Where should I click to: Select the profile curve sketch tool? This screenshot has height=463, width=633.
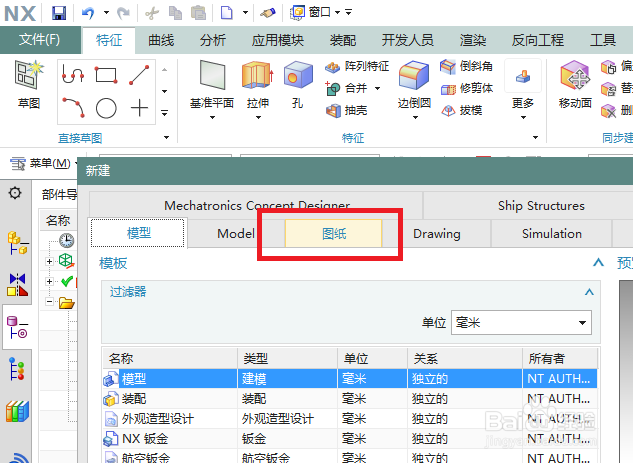(73, 75)
